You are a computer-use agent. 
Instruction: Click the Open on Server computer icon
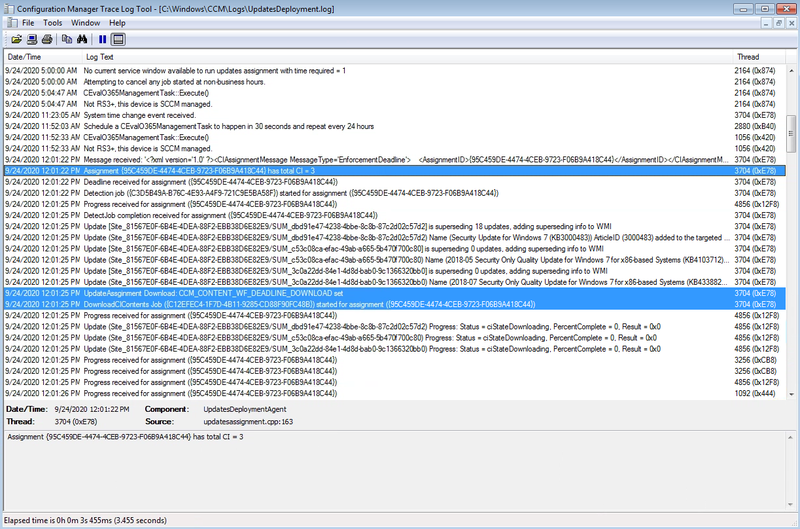(32, 39)
